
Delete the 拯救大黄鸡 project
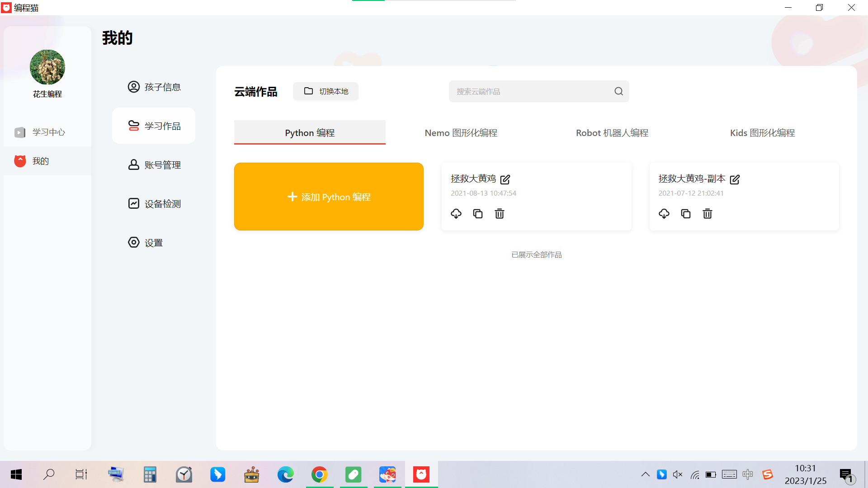[x=500, y=214]
